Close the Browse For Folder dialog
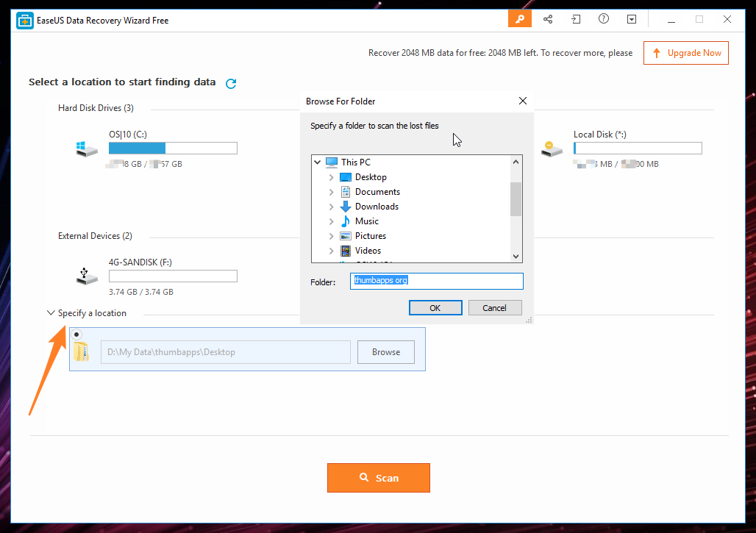The image size is (756, 533). [523, 101]
